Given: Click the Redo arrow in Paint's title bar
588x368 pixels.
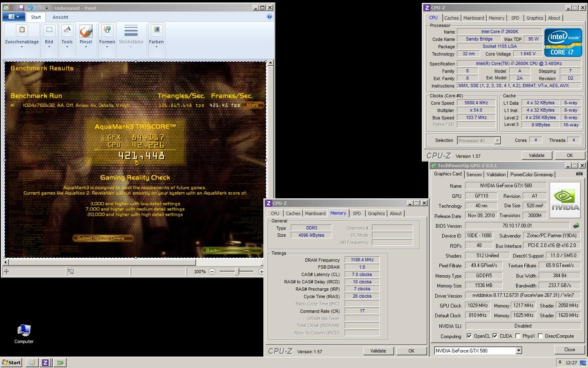Looking at the screenshot, I should (39, 8).
